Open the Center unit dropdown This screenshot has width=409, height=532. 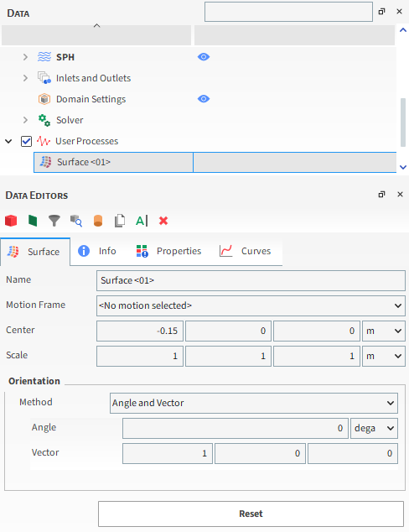point(384,331)
